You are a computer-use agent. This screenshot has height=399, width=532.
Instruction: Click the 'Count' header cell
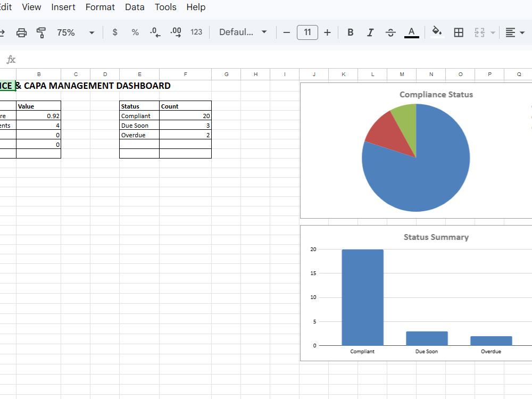click(185, 106)
